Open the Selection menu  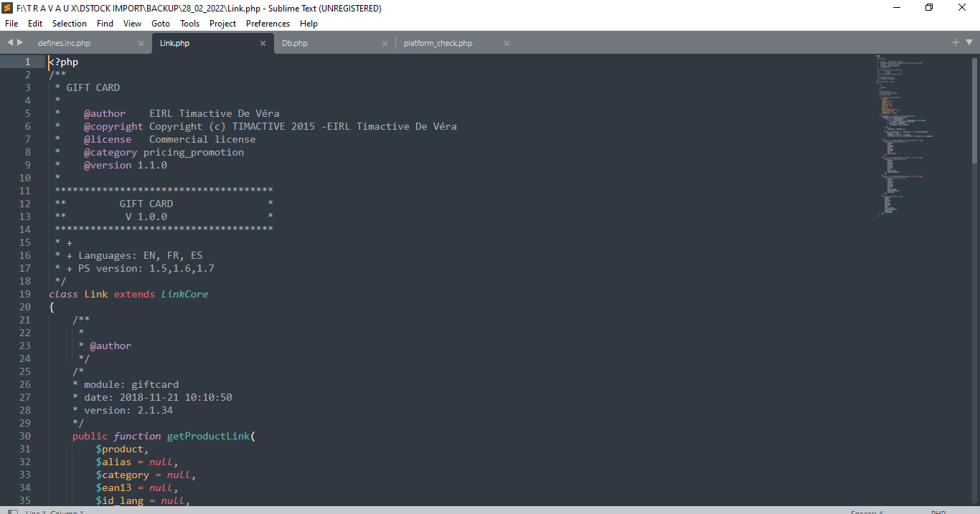pyautogui.click(x=70, y=24)
